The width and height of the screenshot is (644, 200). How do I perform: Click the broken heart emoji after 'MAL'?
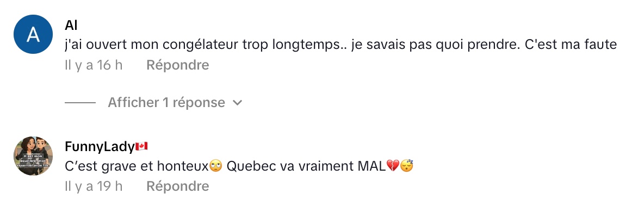(393, 166)
